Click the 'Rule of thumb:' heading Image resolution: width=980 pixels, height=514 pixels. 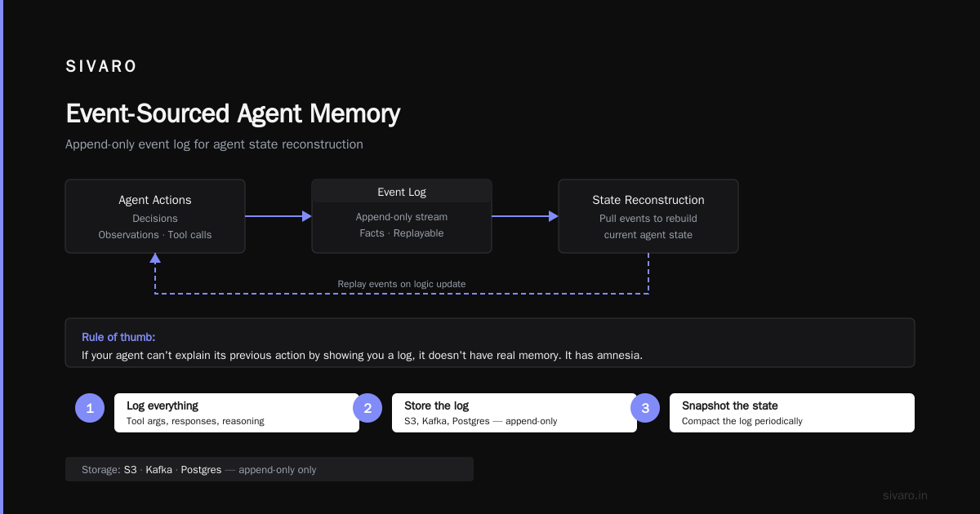click(x=118, y=337)
